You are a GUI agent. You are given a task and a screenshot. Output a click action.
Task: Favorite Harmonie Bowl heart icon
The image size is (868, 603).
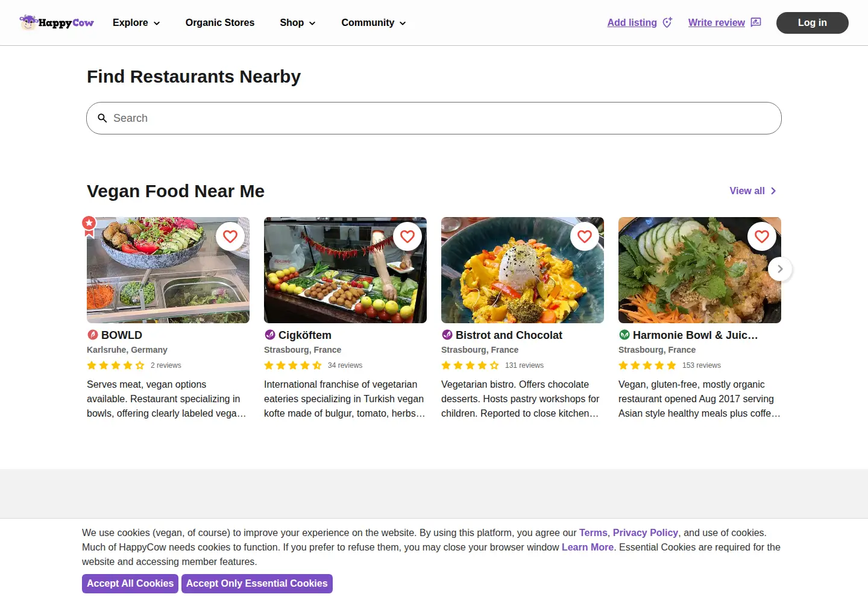coord(762,236)
